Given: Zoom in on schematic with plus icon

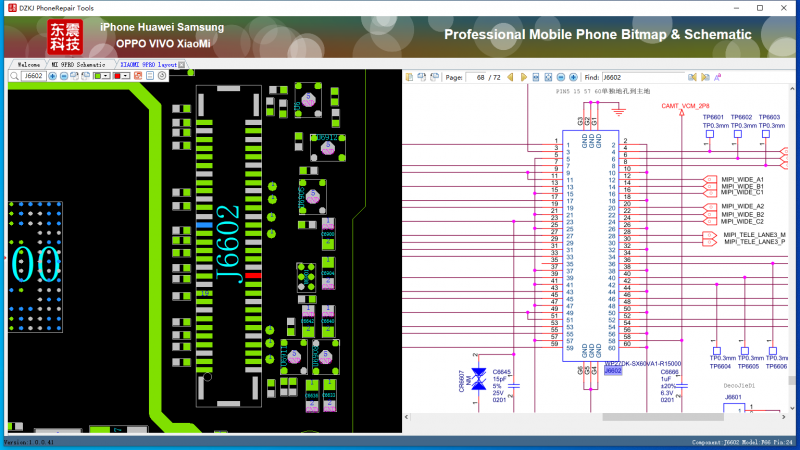Looking at the screenshot, I should (573, 77).
